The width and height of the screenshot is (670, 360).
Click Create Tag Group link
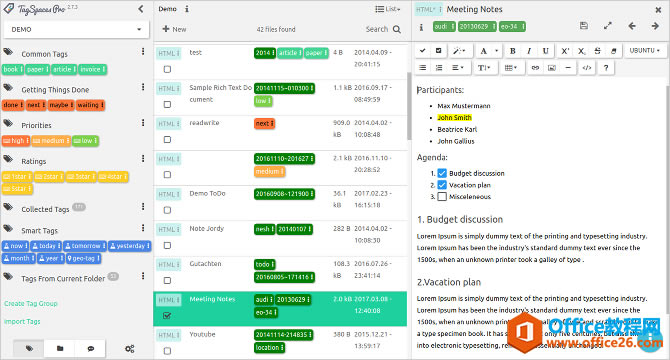[x=31, y=304]
